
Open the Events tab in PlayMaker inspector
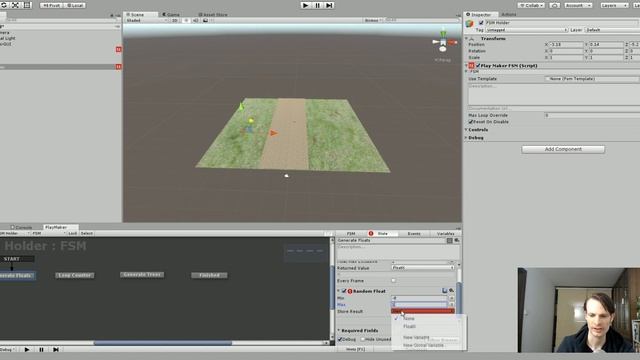413,234
